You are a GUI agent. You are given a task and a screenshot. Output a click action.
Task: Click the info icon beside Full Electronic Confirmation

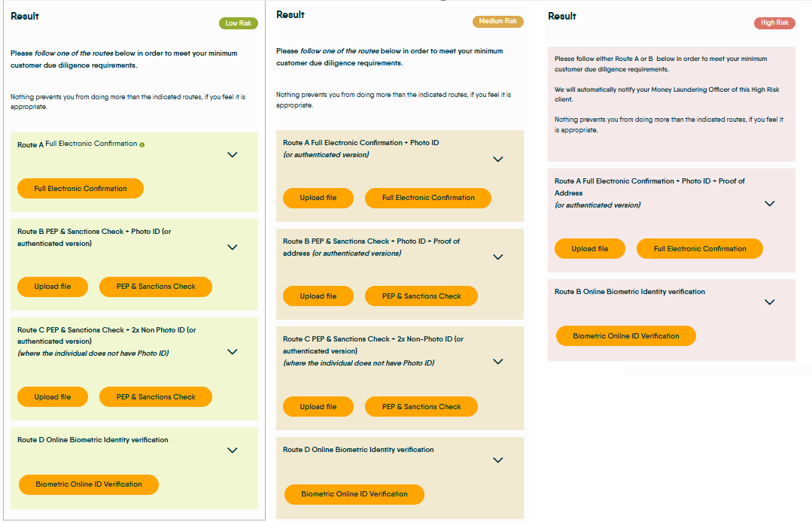[142, 145]
